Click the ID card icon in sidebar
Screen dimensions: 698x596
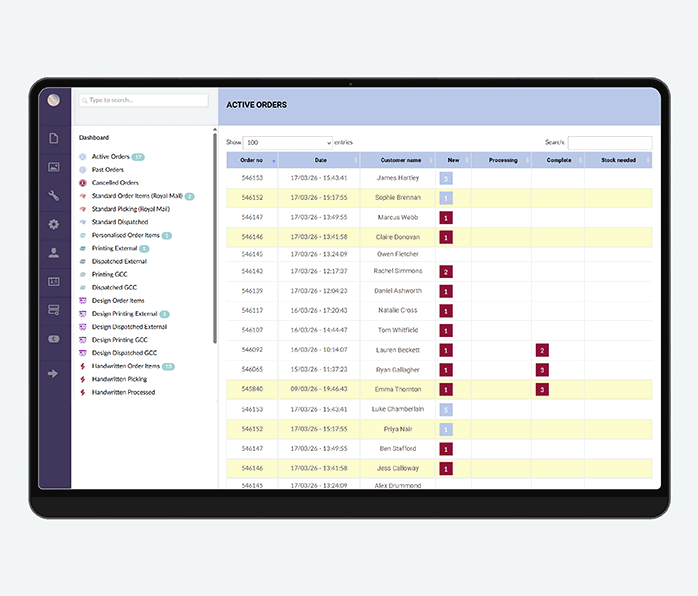(x=54, y=282)
